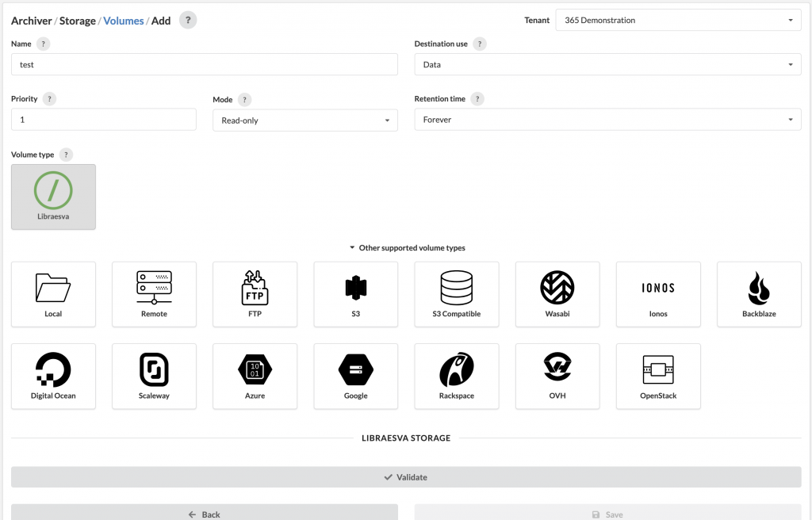Show help for the Mode field
The width and height of the screenshot is (812, 520).
[x=244, y=99]
